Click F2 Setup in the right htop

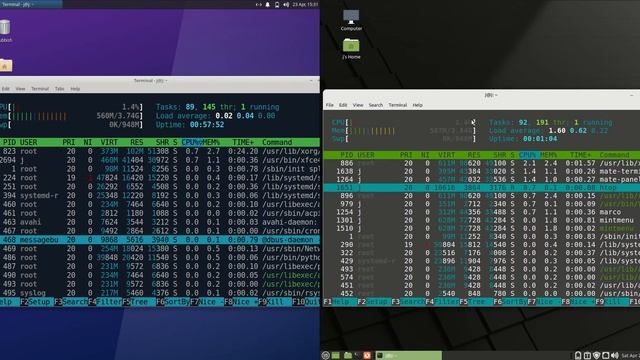(374, 302)
